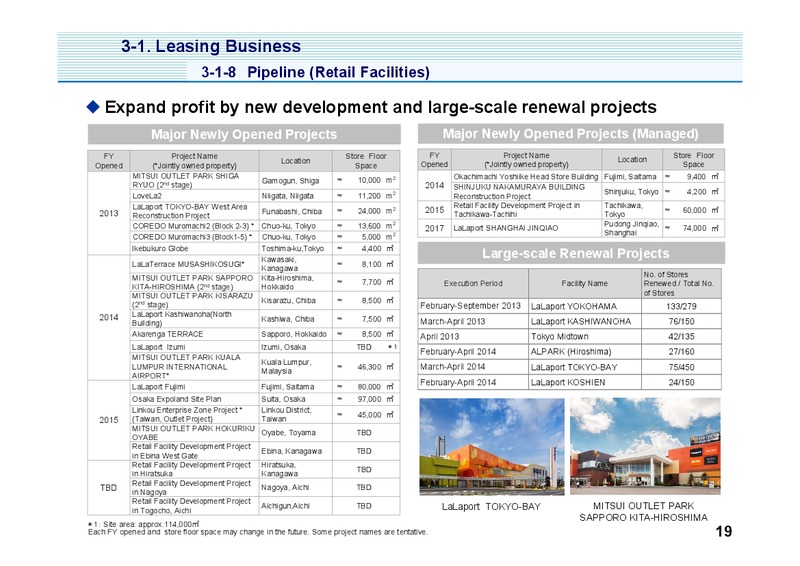Viewport: 800px width, 566px height.
Task: Click the 27/160 stores value
Action: click(x=681, y=352)
